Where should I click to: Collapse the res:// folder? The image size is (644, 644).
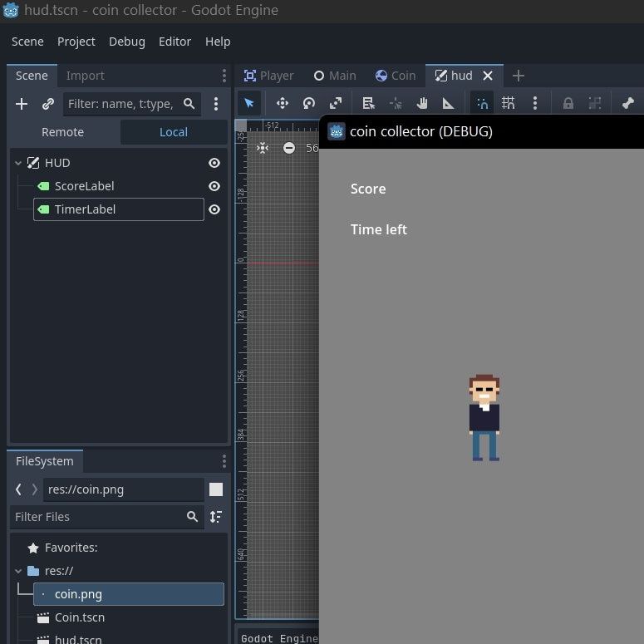17,571
